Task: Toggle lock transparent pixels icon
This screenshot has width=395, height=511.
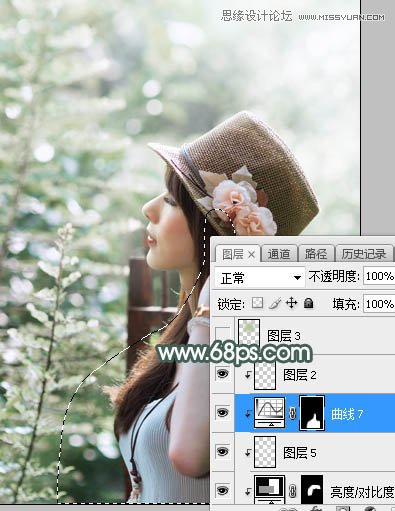Action: tap(257, 303)
